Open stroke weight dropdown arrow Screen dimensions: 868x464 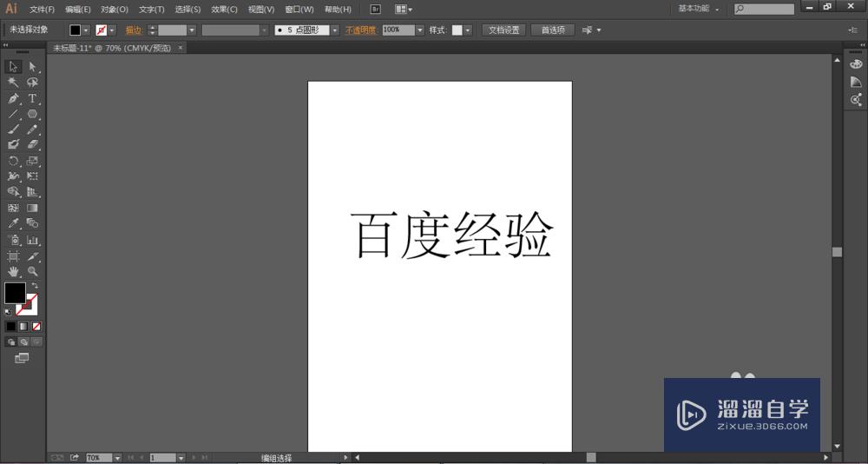click(x=192, y=30)
